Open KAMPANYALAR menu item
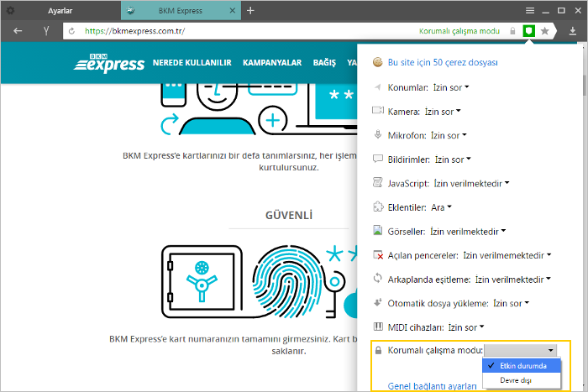 272,63
